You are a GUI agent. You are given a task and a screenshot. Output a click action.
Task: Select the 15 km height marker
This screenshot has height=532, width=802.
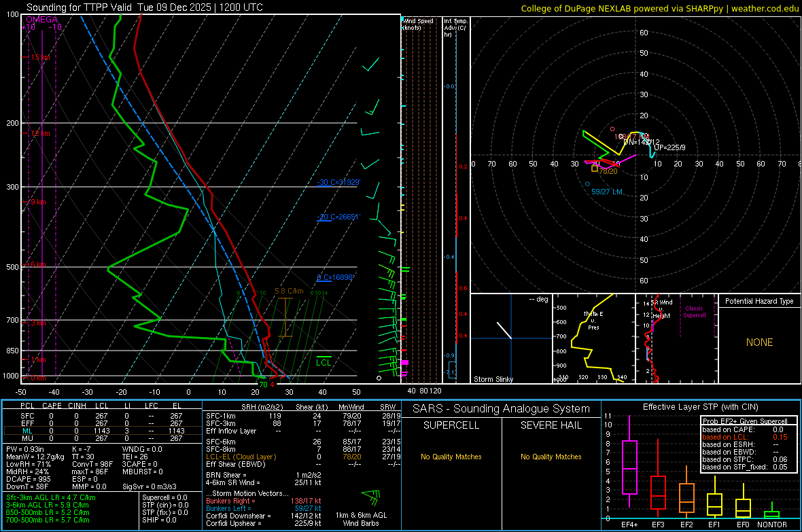(x=40, y=57)
